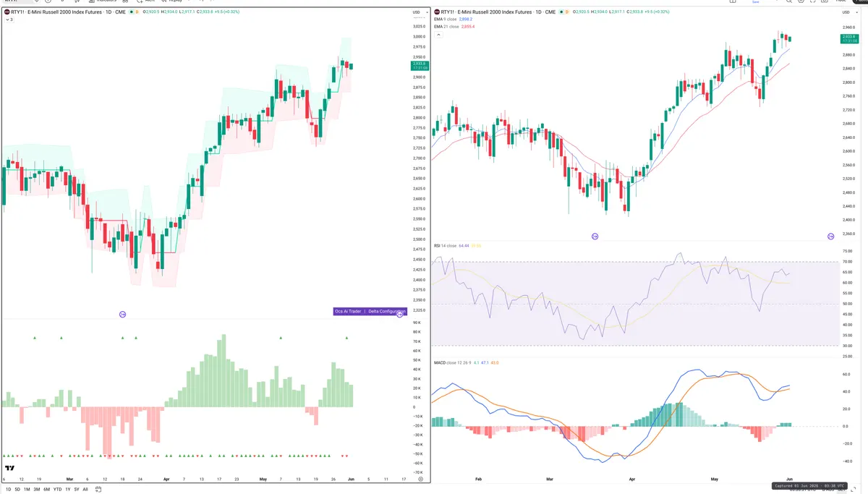Click the Ocs Ai Trader label
This screenshot has width=868, height=494.
[348, 311]
